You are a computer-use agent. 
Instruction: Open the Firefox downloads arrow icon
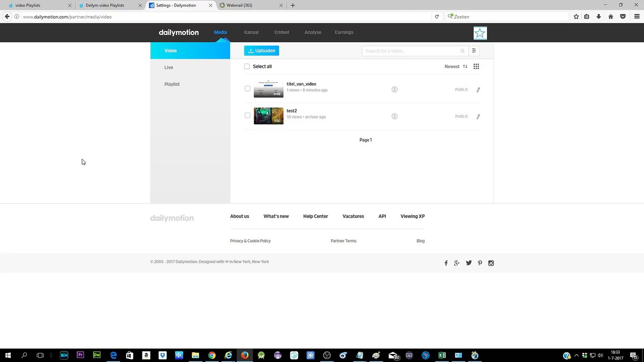click(x=599, y=17)
